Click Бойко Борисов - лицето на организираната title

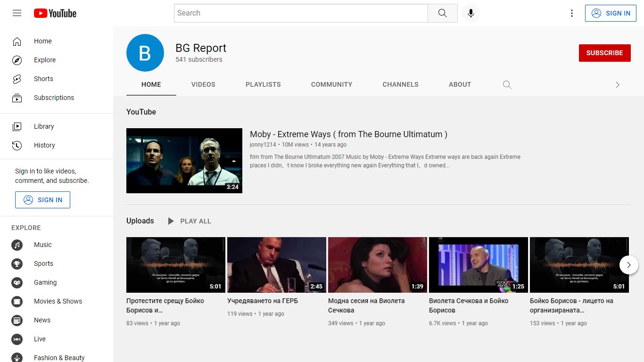tap(571, 305)
